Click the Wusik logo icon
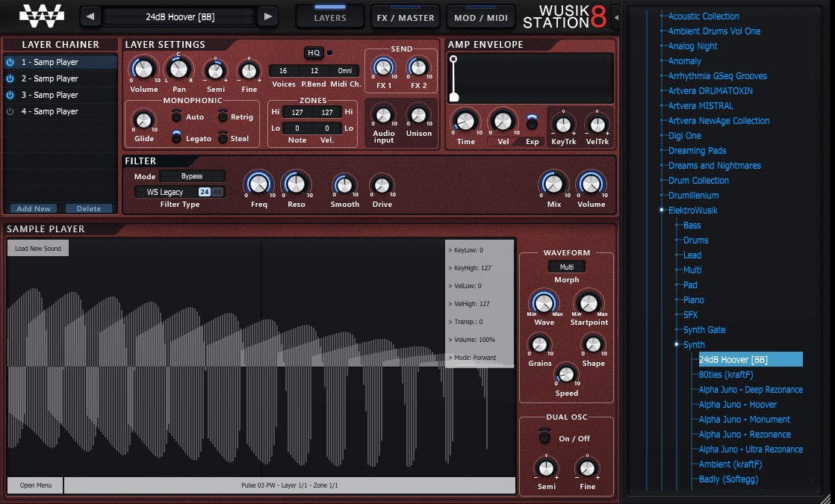This screenshot has height=504, width=835. pyautogui.click(x=42, y=16)
